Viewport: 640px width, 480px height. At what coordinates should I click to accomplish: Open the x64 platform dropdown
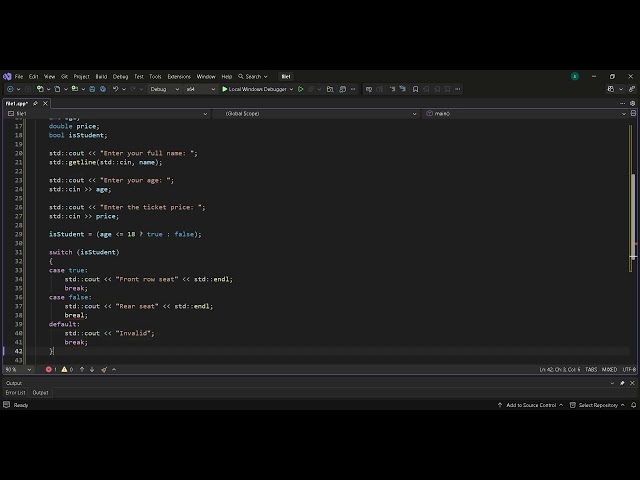[200, 89]
